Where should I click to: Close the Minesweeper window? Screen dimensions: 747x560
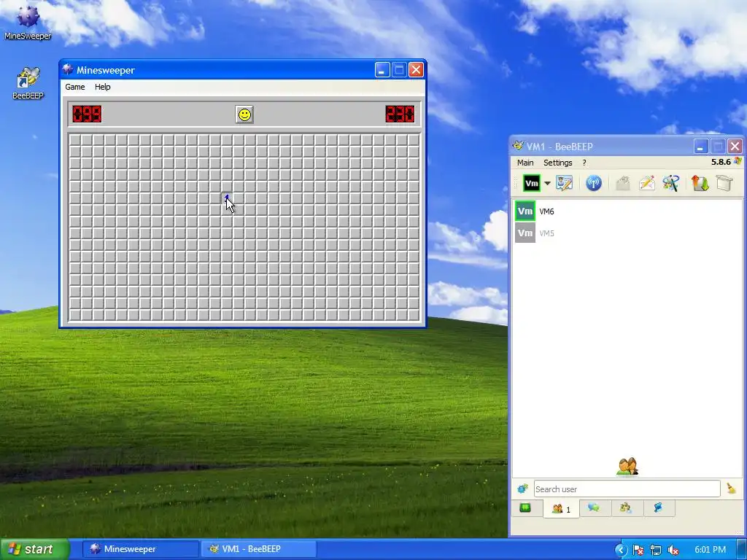[416, 70]
